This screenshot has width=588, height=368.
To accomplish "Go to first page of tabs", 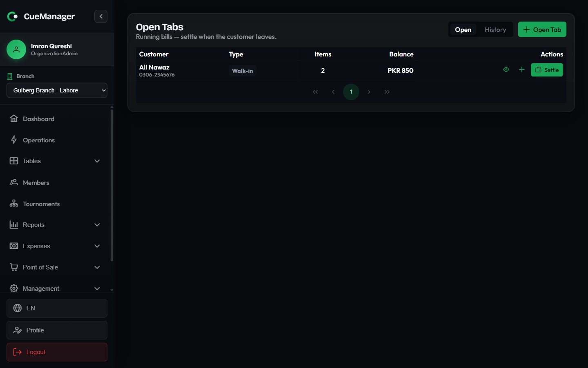I will pyautogui.click(x=315, y=92).
